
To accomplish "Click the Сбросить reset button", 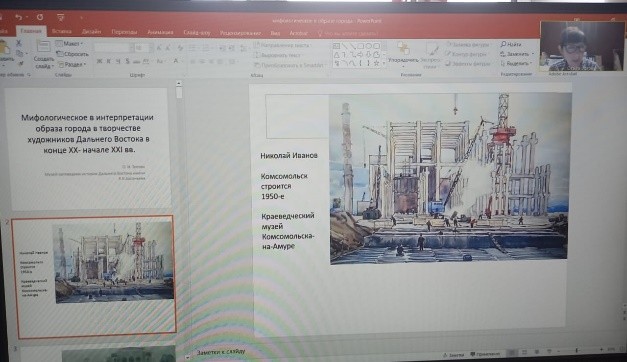I will (x=72, y=54).
